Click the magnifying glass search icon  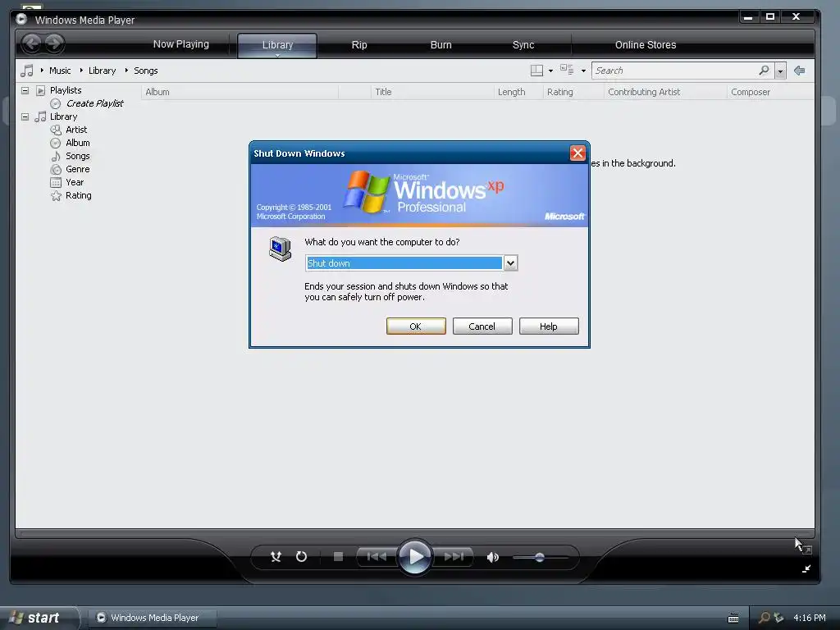764,71
